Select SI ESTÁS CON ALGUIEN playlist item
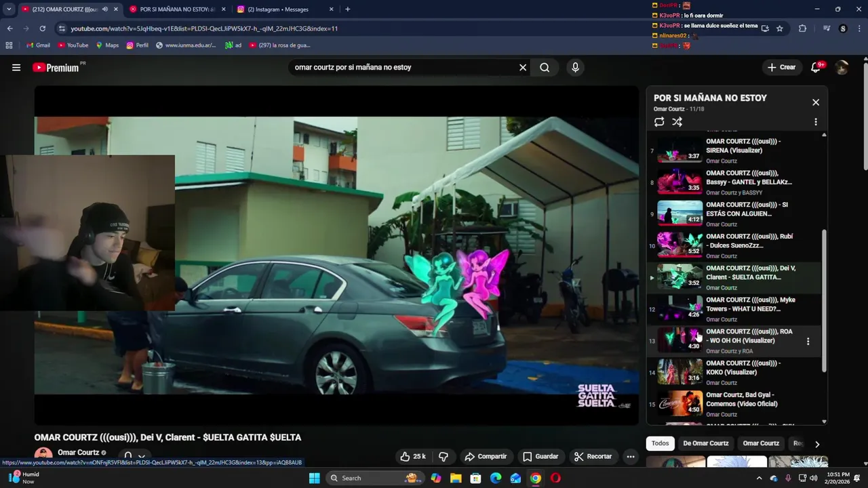868x488 pixels. (732, 213)
